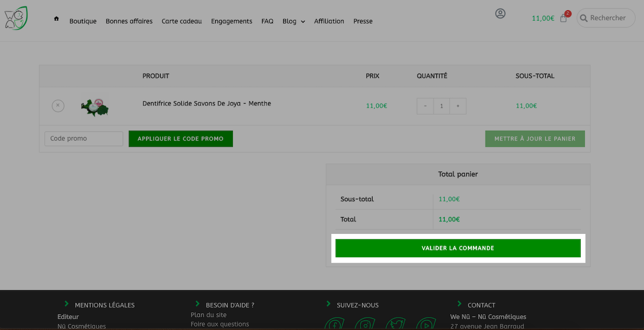The height and width of the screenshot is (330, 644).
Task: Open the YouTube icon in footer
Action: [x=426, y=323]
